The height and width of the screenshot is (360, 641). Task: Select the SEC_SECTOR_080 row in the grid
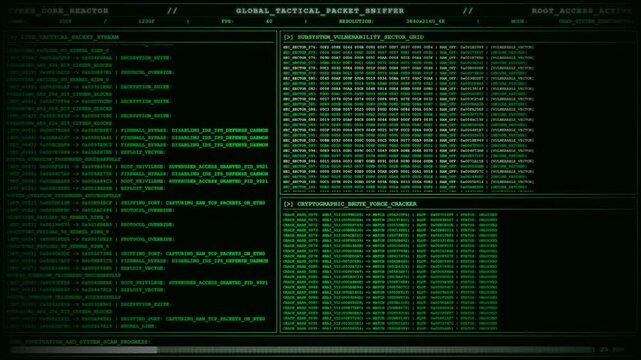(408, 78)
